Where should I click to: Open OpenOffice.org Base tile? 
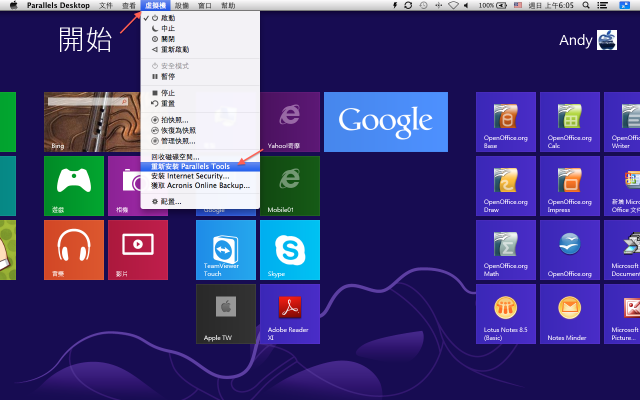506,122
